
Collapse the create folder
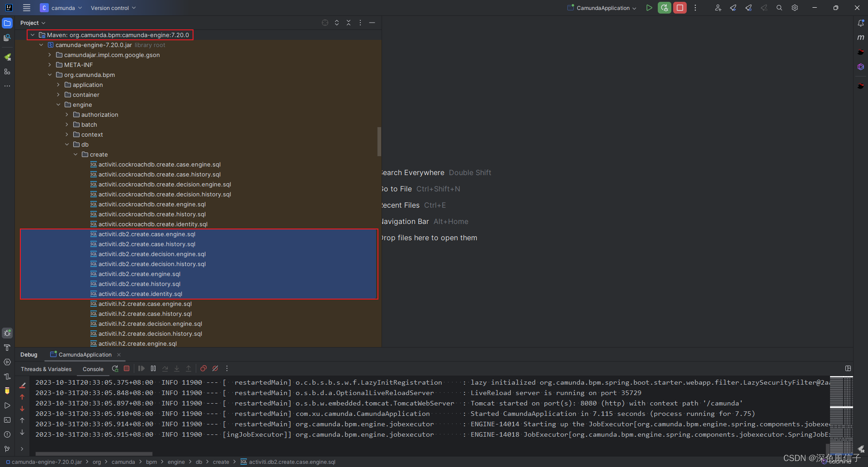(75, 154)
